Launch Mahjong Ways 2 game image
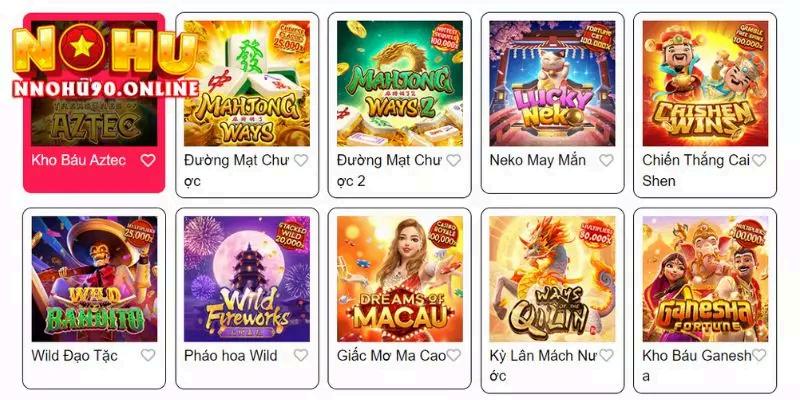The image size is (800, 400). 399,84
